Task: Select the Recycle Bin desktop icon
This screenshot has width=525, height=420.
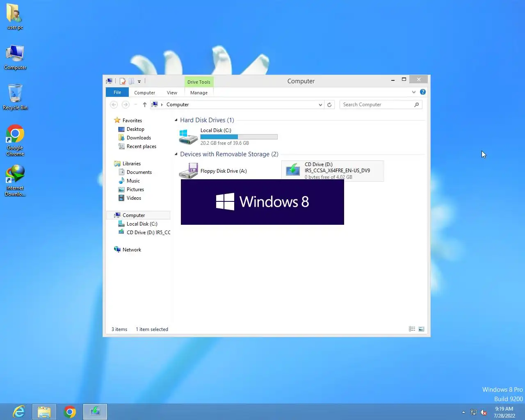Action: [x=15, y=97]
